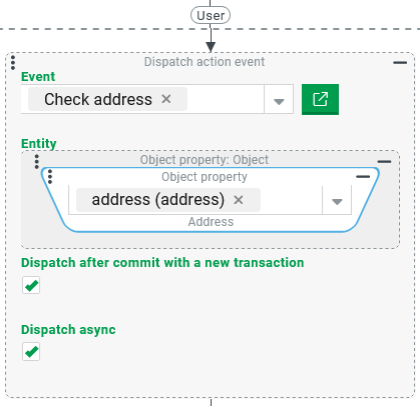Click the Object property: Object drag handle
Screen dimensions: 420x406
(x=37, y=162)
